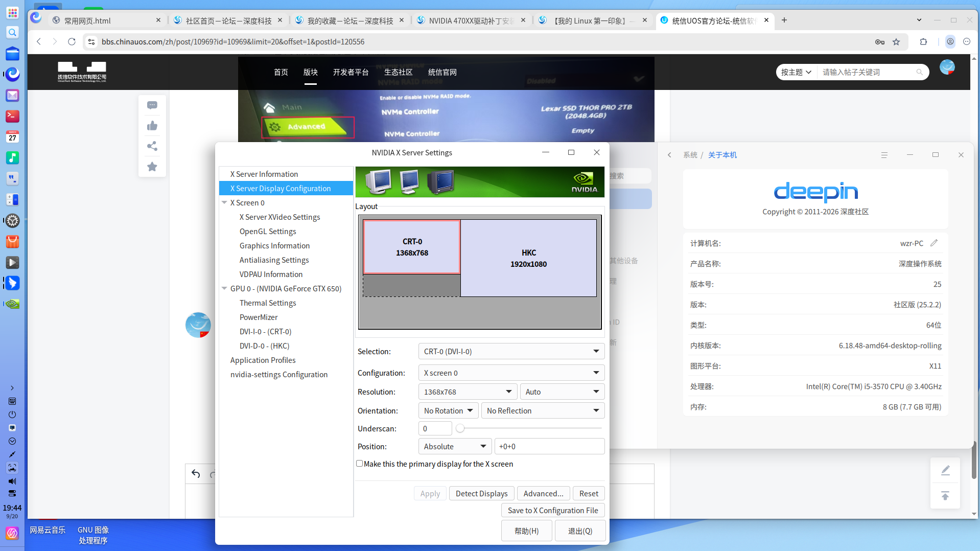Open the user avatar in forum header
This screenshot has width=980, height=551.
[x=947, y=67]
